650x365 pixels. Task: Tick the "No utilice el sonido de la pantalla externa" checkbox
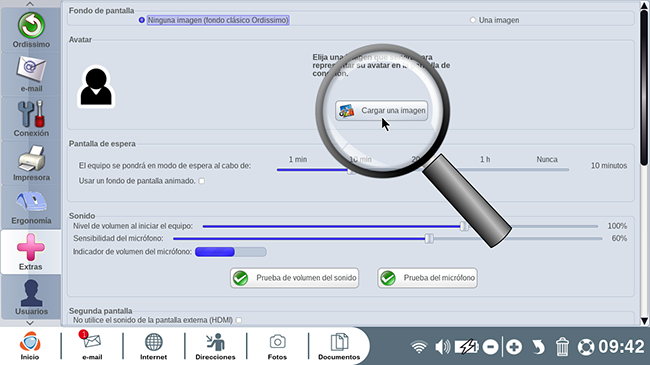click(x=239, y=320)
